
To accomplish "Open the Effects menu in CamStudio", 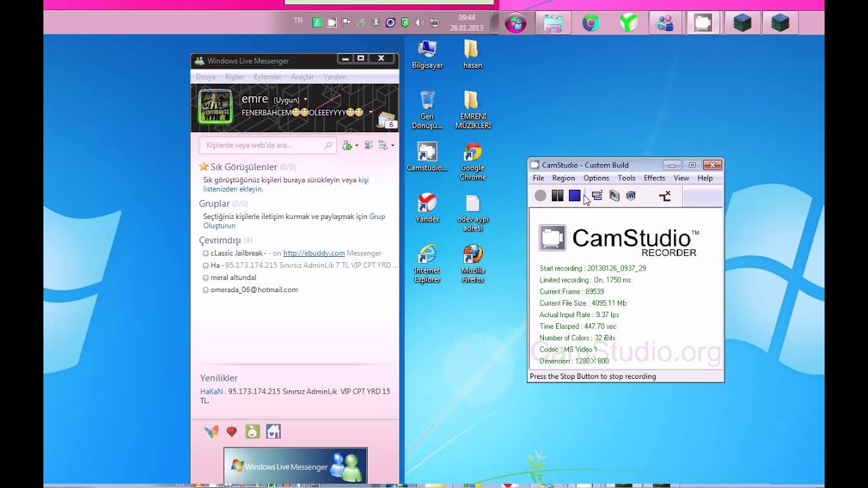I will [x=654, y=178].
